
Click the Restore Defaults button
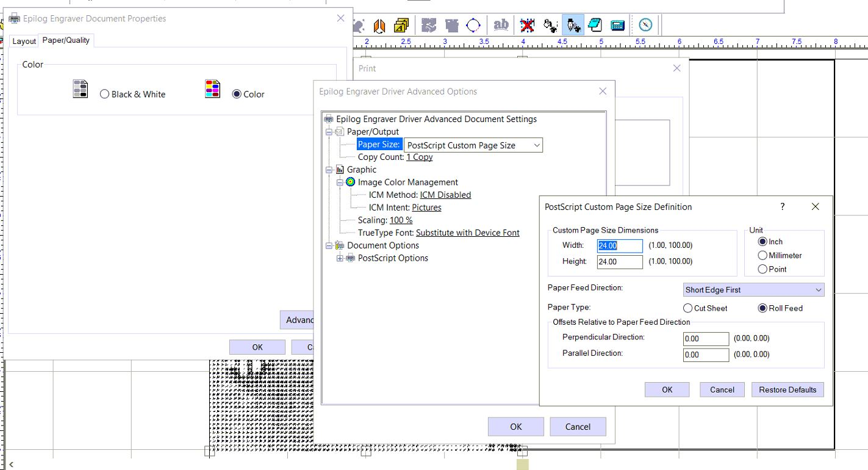click(x=787, y=389)
